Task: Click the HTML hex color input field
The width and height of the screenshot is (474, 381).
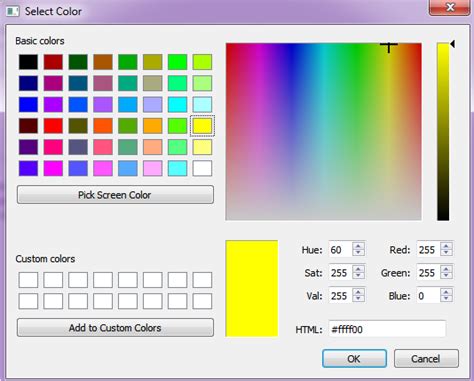Action: (387, 329)
